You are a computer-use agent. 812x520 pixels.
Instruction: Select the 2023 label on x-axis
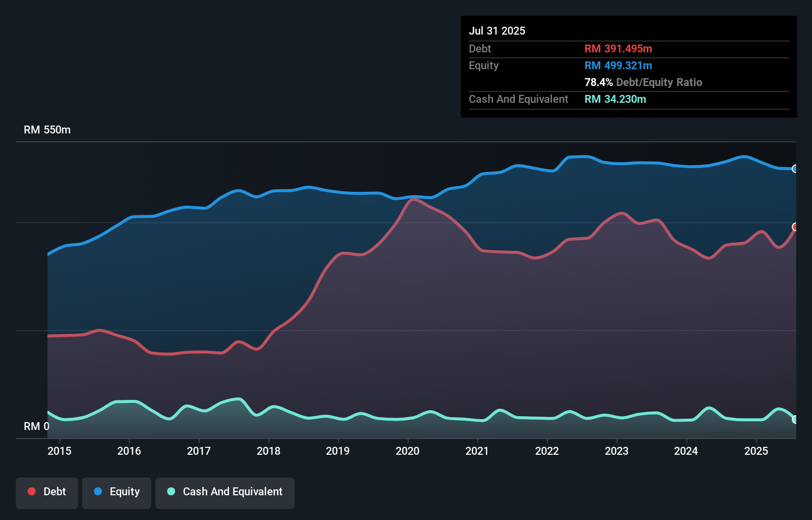pos(617,451)
